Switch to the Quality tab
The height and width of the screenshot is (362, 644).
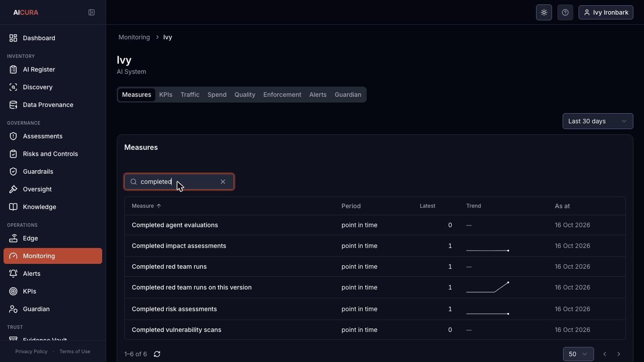click(245, 95)
